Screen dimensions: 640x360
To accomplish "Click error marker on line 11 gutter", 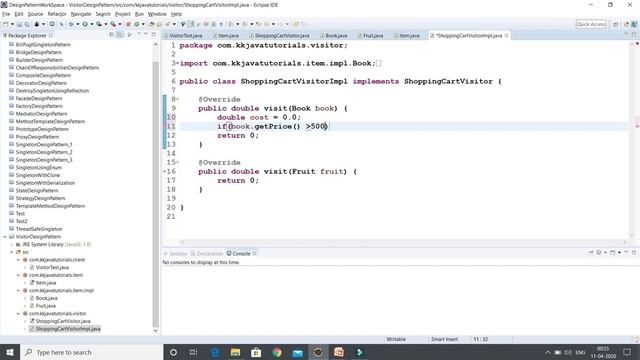I will click(165, 126).
